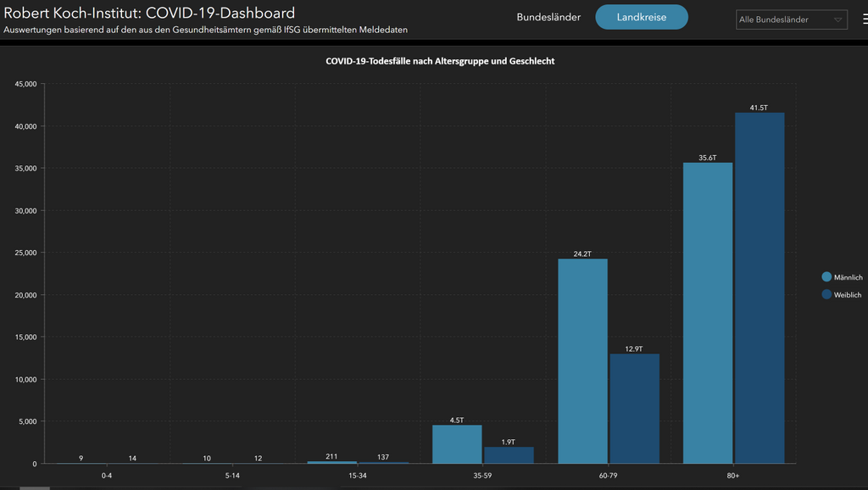Select the Landkreise tab
Image resolution: width=868 pixels, height=490 pixels.
[x=642, y=17]
